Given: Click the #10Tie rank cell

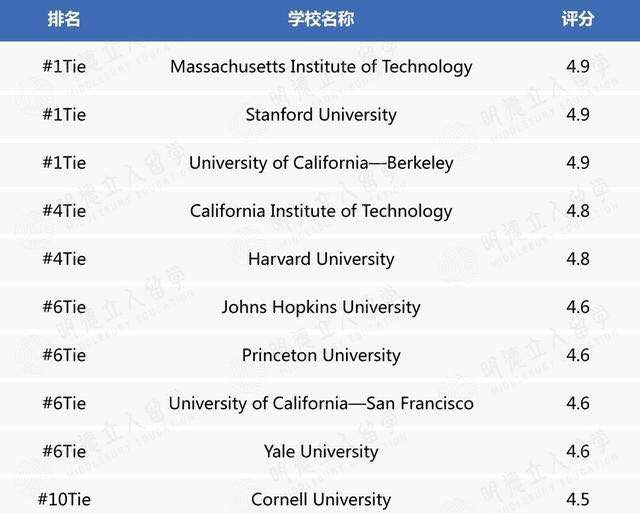Looking at the screenshot, I should pyautogui.click(x=64, y=498).
